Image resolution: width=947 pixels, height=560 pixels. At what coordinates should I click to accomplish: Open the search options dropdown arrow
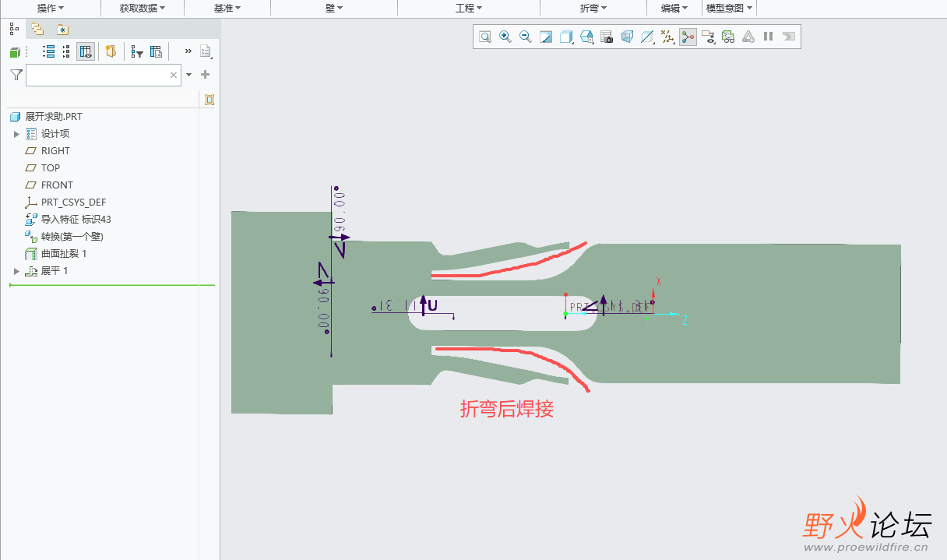coord(188,76)
